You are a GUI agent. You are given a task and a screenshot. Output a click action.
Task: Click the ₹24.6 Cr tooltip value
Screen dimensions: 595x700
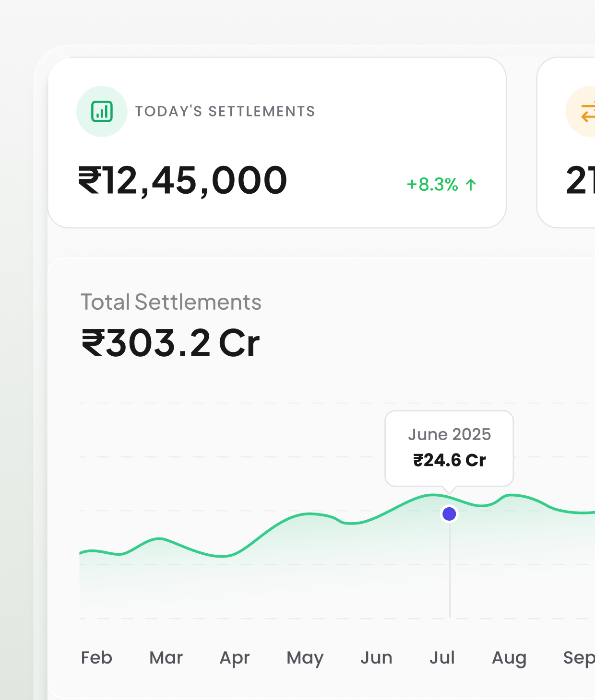point(450,460)
